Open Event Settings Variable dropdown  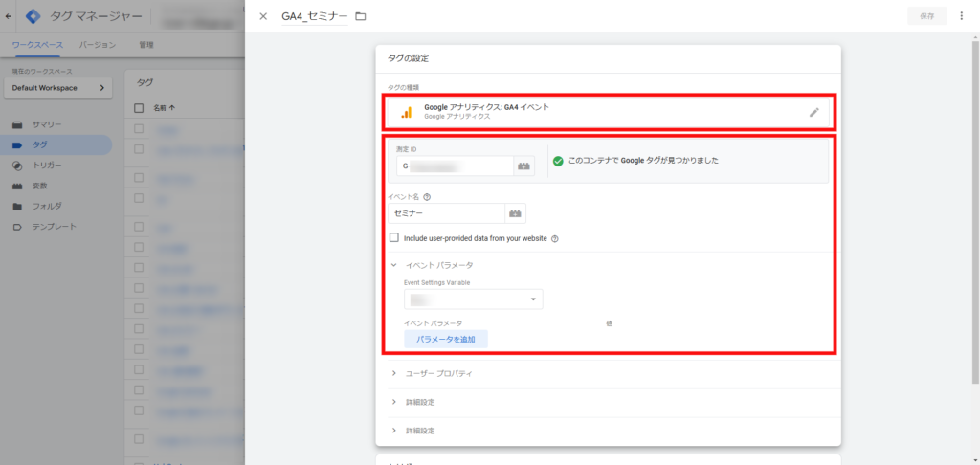[x=474, y=299]
